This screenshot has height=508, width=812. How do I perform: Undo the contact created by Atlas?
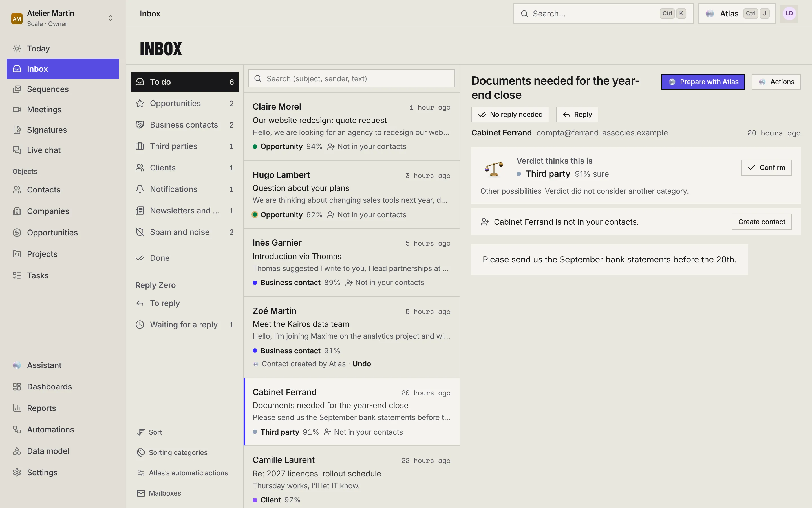coord(361,364)
